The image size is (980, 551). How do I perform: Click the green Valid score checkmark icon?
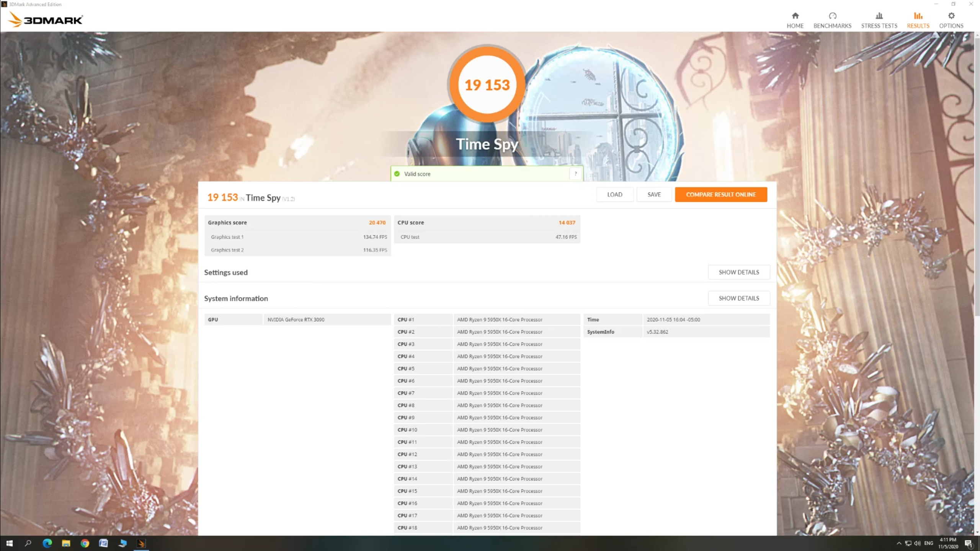(x=397, y=174)
